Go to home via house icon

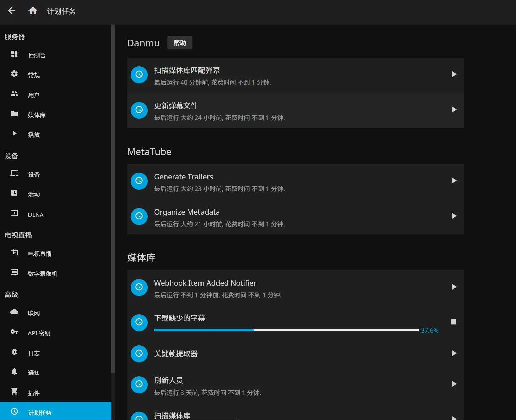(x=33, y=11)
